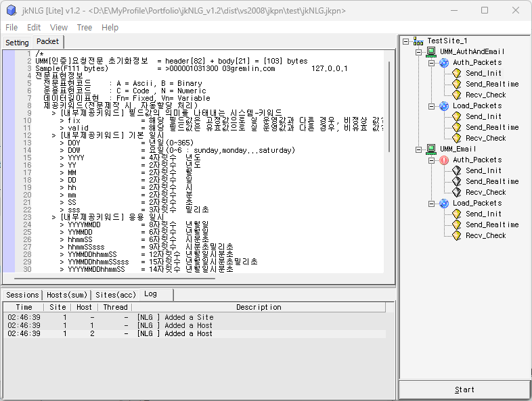Open the Tree menu
Viewport: 532px width, 401px height.
pyautogui.click(x=85, y=28)
